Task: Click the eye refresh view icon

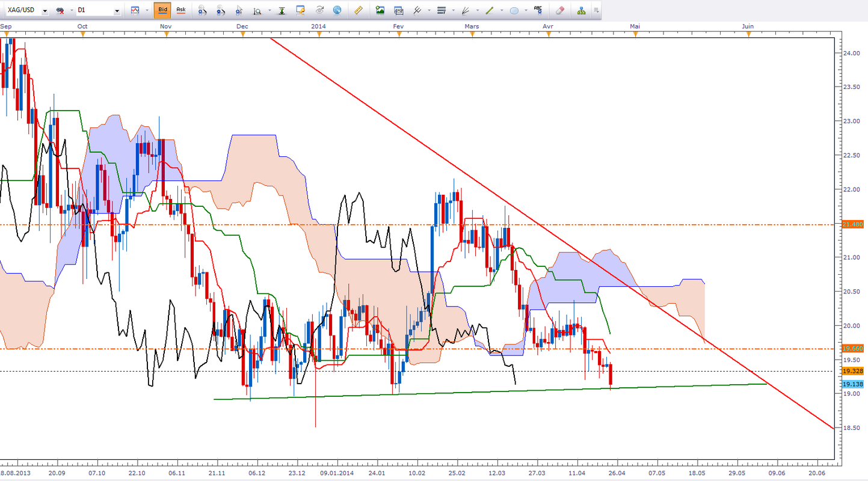Action: point(319,10)
